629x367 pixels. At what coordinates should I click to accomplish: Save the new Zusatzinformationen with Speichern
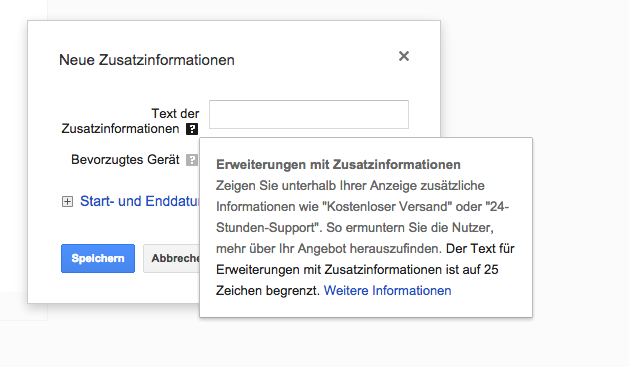98,258
